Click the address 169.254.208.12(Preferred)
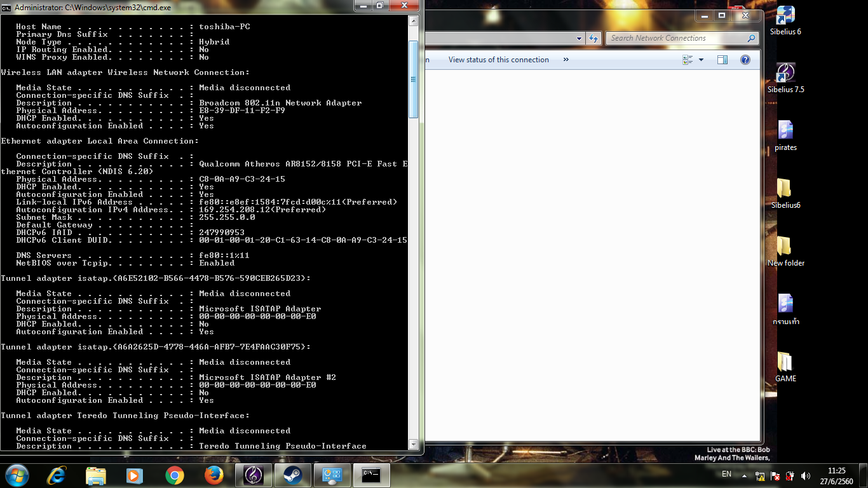The height and width of the screenshot is (488, 868). (x=262, y=210)
